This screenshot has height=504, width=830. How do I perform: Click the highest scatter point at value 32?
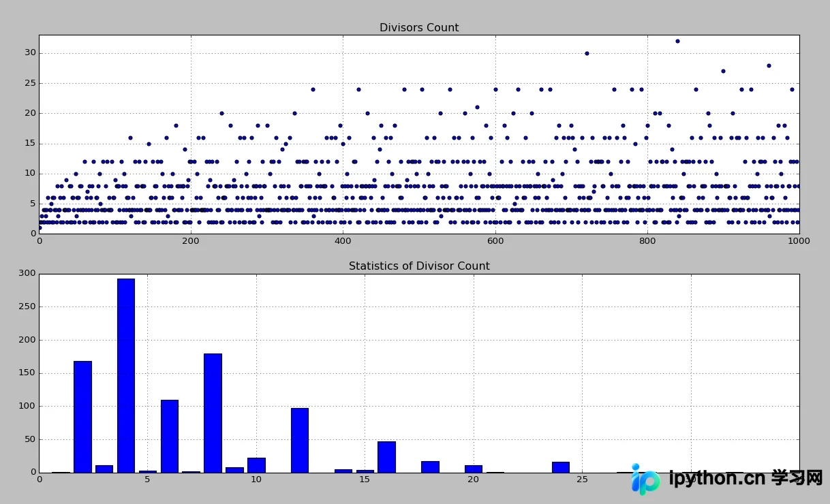click(x=677, y=41)
